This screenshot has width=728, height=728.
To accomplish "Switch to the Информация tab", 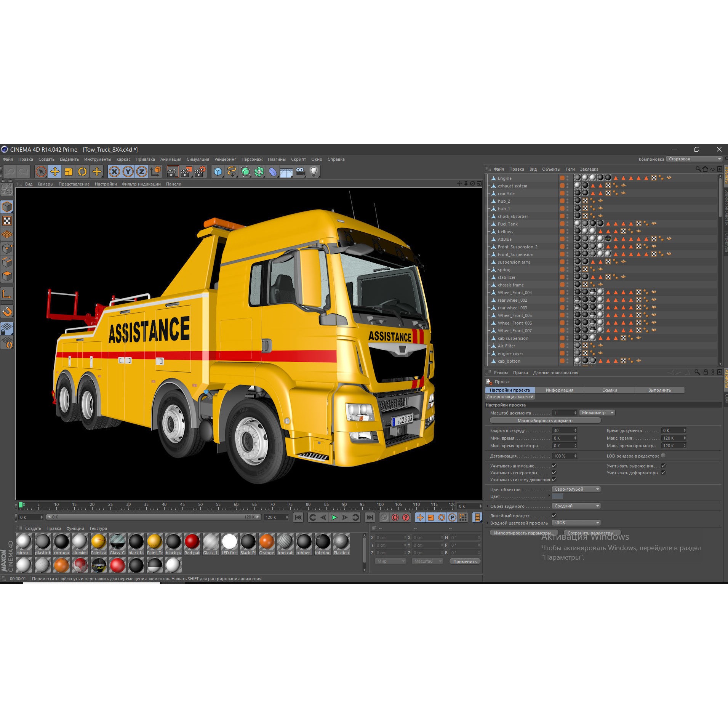I will 559,390.
